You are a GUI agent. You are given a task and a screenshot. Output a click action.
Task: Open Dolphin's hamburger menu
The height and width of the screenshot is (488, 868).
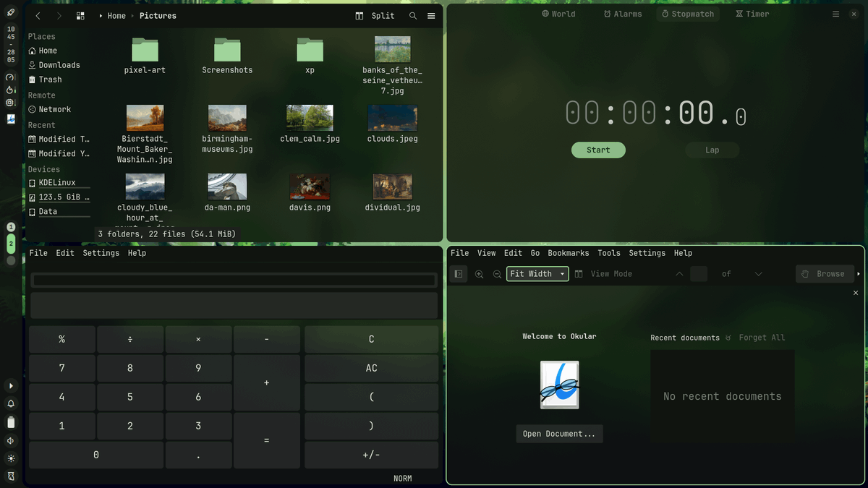[x=431, y=16]
